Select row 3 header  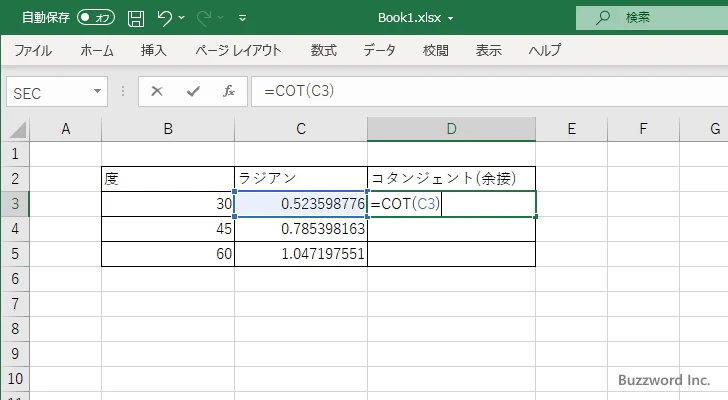[x=15, y=204]
